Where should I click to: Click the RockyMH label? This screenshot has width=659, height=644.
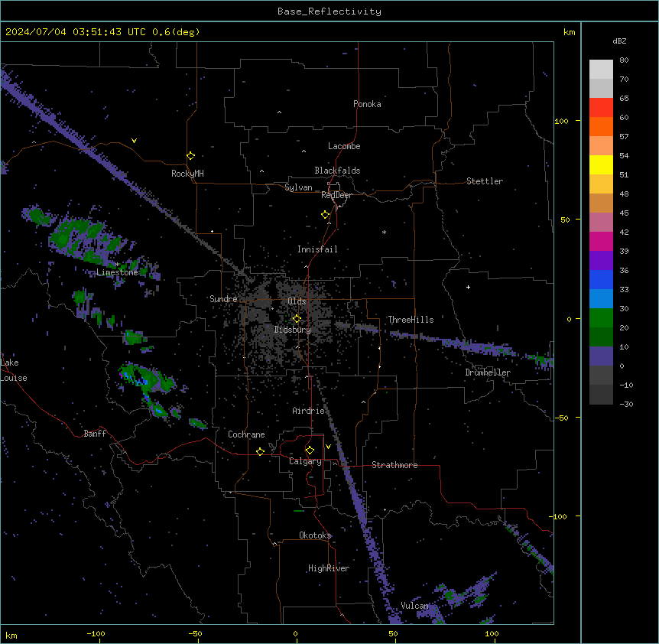[187, 174]
